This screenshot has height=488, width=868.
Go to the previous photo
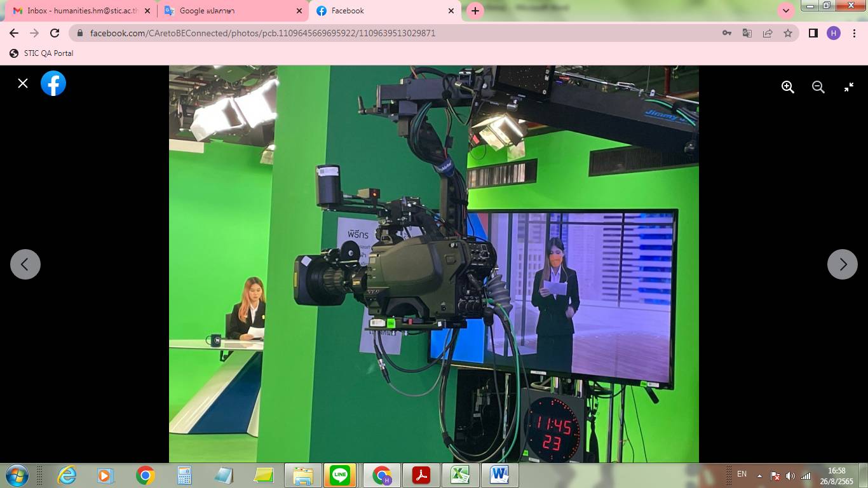point(25,264)
